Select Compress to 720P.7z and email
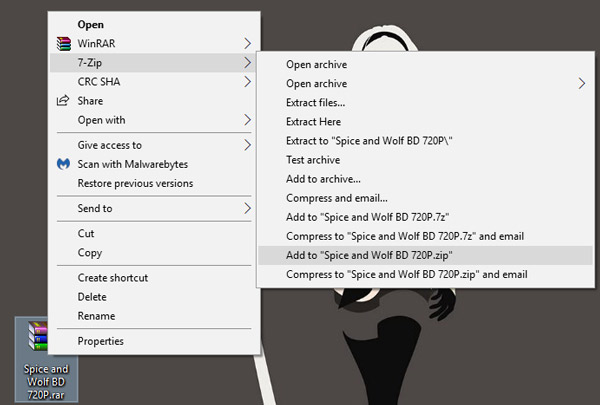Image resolution: width=600 pixels, height=405 pixels. point(426,236)
